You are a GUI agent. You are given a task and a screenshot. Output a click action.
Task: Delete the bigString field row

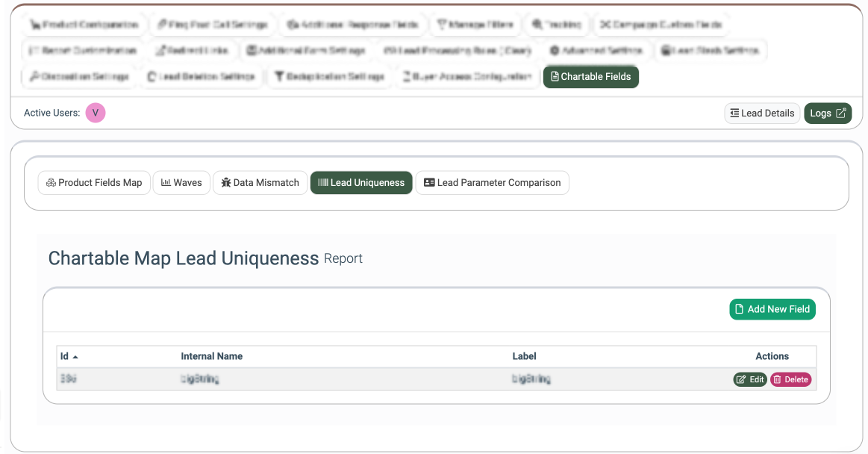[x=790, y=379]
